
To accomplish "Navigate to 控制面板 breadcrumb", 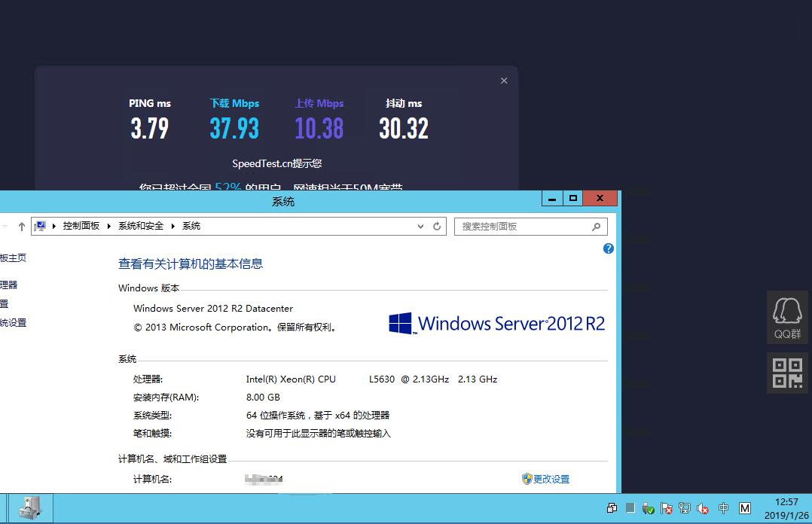I will coord(81,226).
